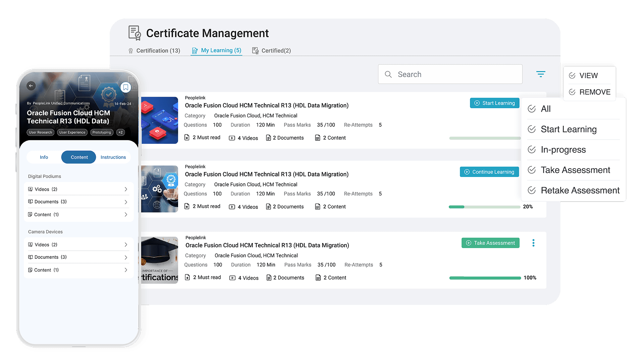Toggle the Retake Assessment filter checkbox
This screenshot has width=644, height=362.
click(532, 190)
